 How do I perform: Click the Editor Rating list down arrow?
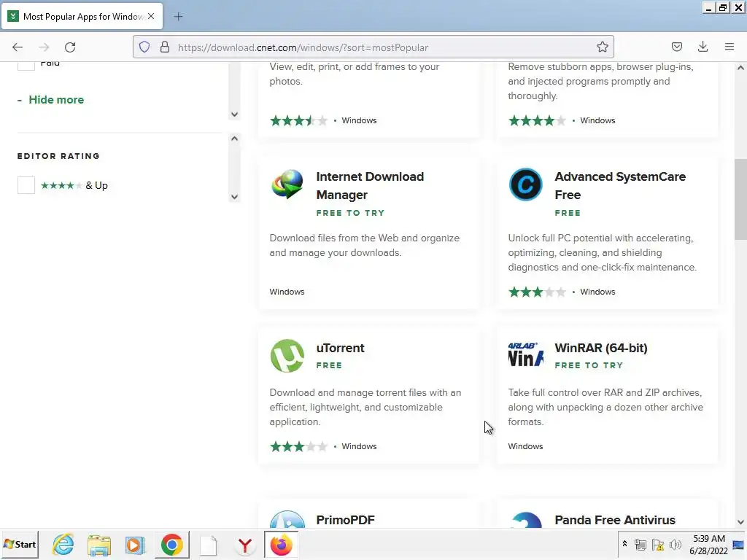pyautogui.click(x=234, y=197)
